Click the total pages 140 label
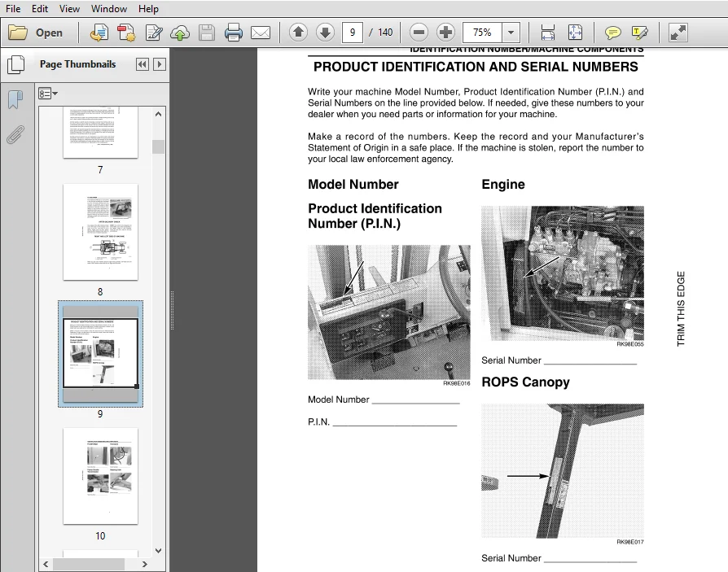 [385, 33]
